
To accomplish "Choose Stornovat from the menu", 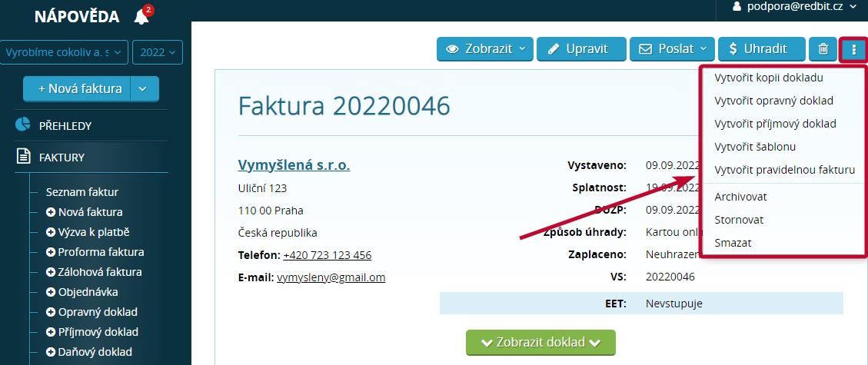I will click(x=739, y=220).
